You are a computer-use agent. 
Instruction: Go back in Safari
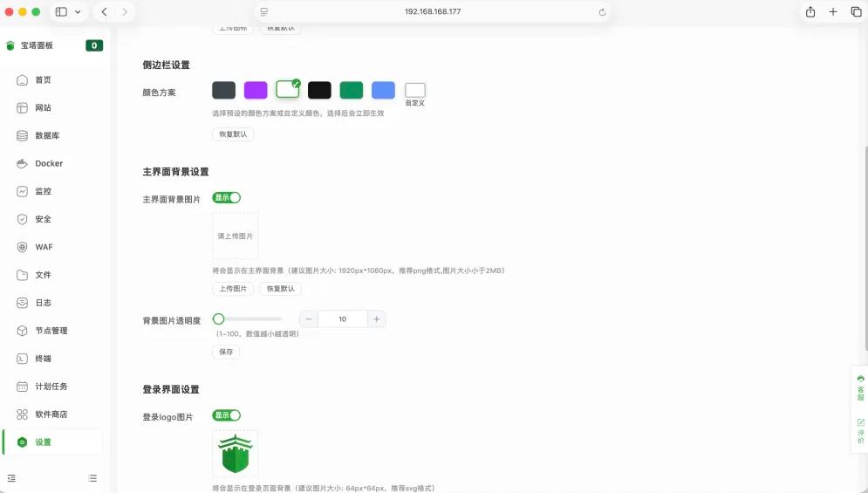pyautogui.click(x=104, y=11)
